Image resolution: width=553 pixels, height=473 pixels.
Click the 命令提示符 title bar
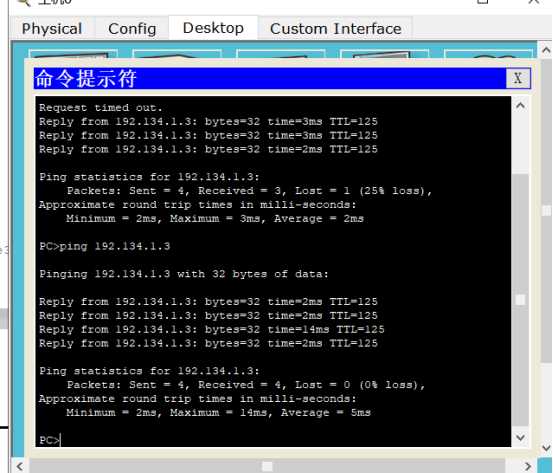point(270,78)
